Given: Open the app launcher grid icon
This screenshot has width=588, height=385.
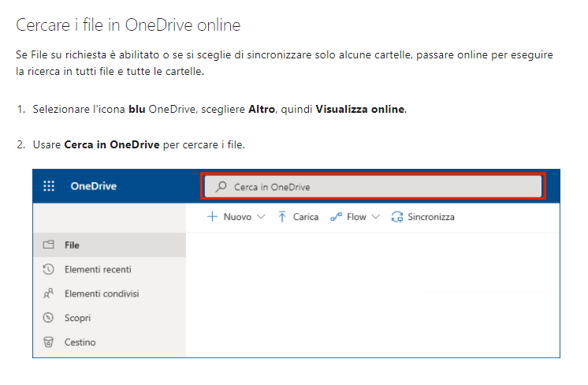Looking at the screenshot, I should click(49, 185).
